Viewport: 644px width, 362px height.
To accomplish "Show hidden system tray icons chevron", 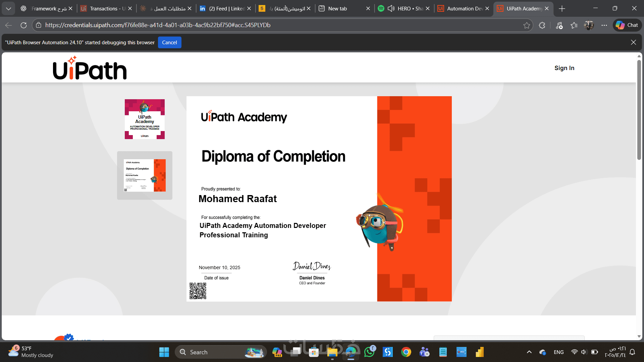I will click(x=529, y=352).
